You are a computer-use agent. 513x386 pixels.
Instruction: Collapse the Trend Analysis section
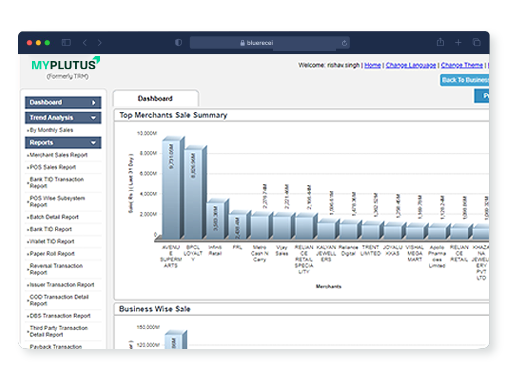(63, 118)
